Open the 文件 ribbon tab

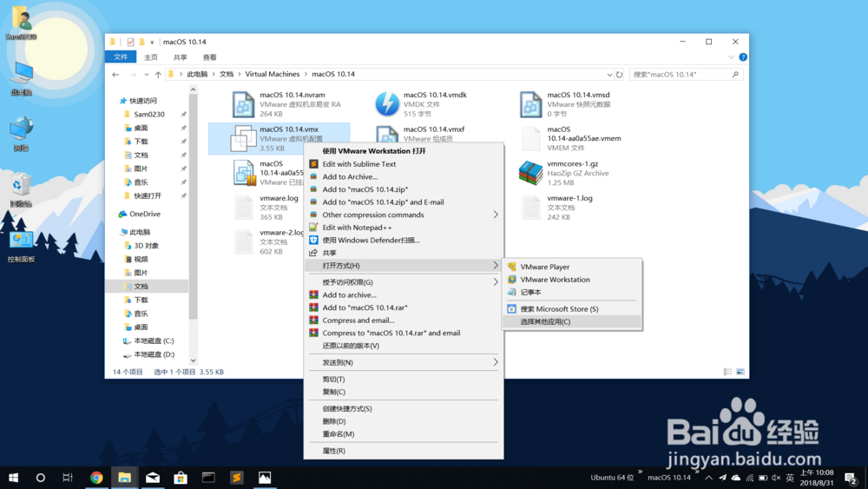[x=121, y=57]
